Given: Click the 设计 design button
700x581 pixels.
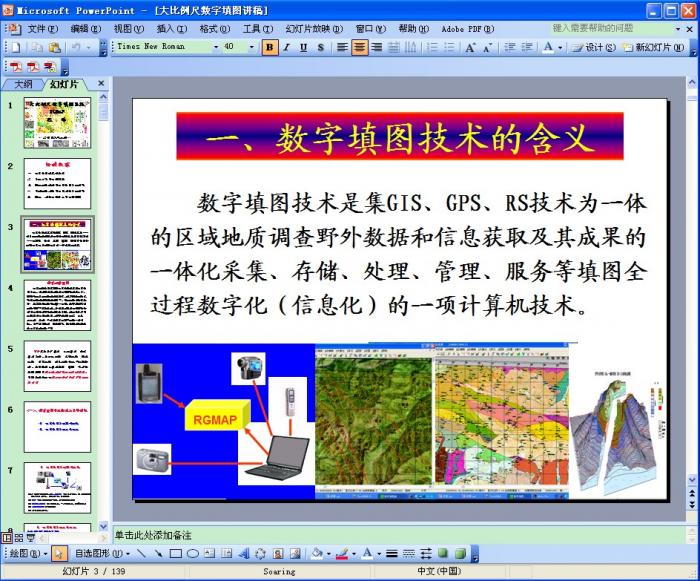Looking at the screenshot, I should tap(595, 47).
